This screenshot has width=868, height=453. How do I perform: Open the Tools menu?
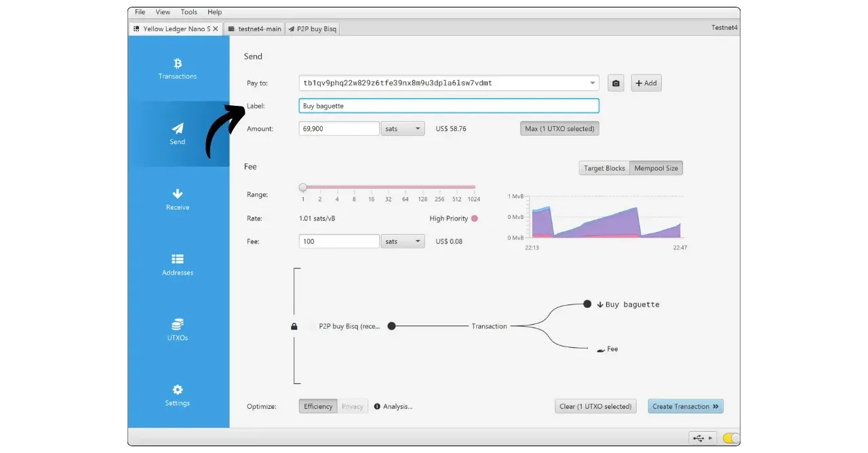pyautogui.click(x=189, y=12)
